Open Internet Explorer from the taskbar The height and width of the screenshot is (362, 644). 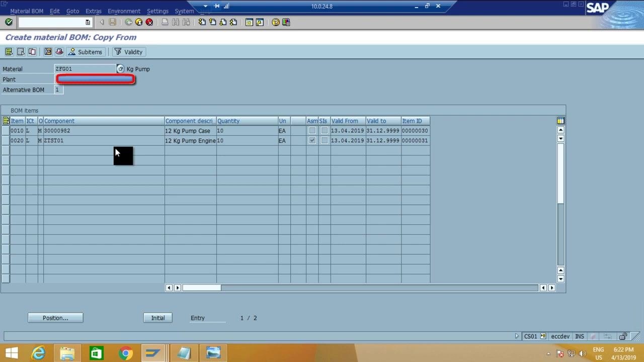pyautogui.click(x=38, y=353)
